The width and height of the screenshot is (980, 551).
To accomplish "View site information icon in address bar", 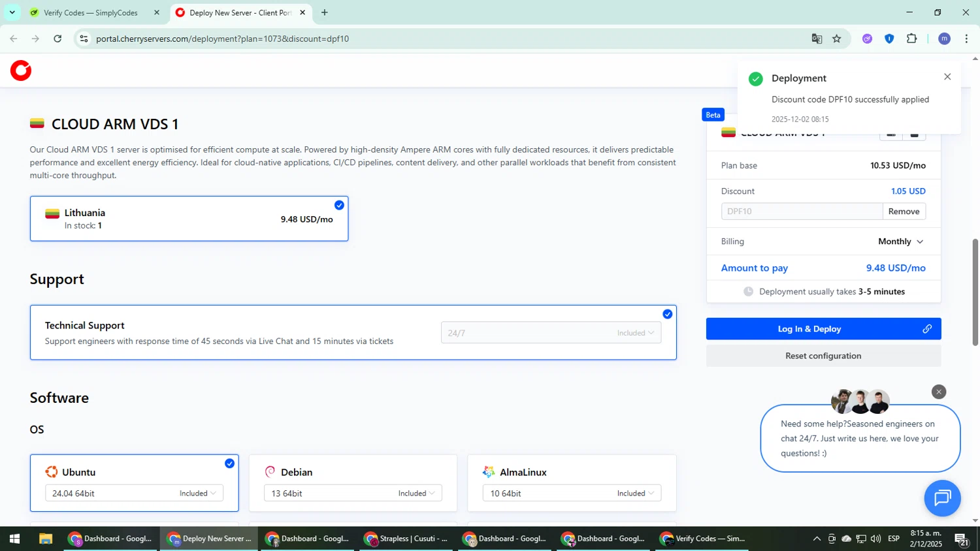I will [84, 39].
